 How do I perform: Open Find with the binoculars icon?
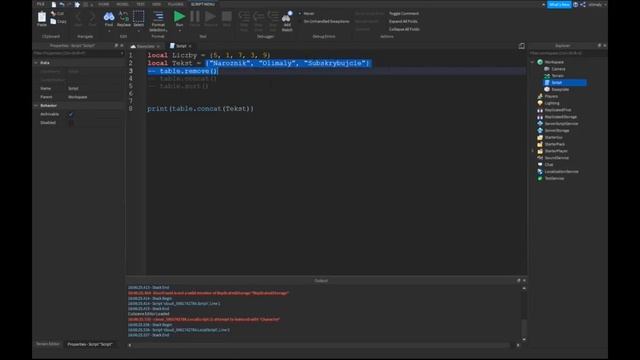(x=109, y=17)
